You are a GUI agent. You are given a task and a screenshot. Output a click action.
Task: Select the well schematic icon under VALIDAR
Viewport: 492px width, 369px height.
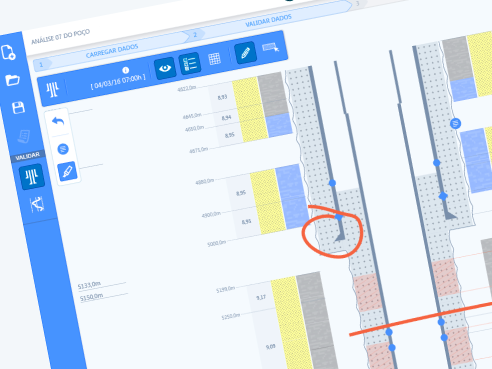pos(32,176)
